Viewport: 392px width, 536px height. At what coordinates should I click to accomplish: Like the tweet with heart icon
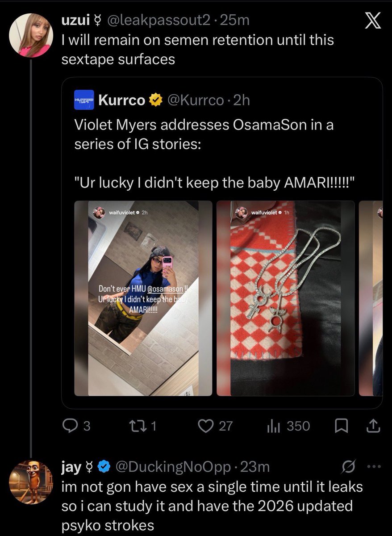[x=215, y=426]
